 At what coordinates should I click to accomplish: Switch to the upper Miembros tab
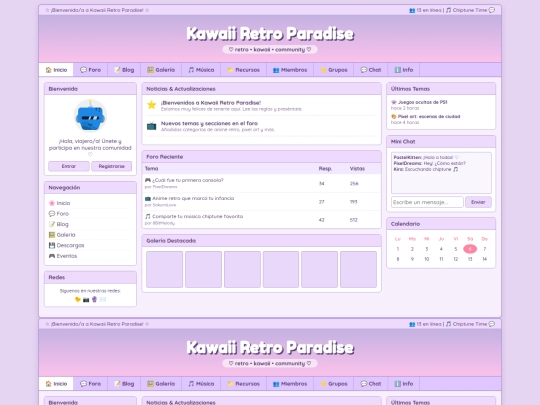tap(290, 70)
